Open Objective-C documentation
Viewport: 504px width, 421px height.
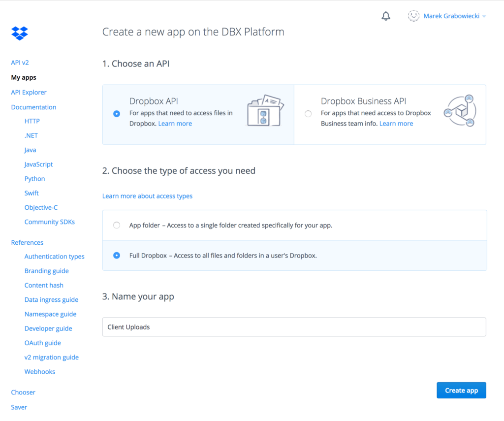41,207
